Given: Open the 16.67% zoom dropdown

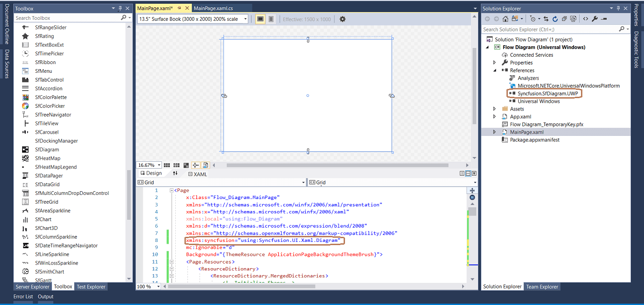Looking at the screenshot, I should pyautogui.click(x=159, y=165).
